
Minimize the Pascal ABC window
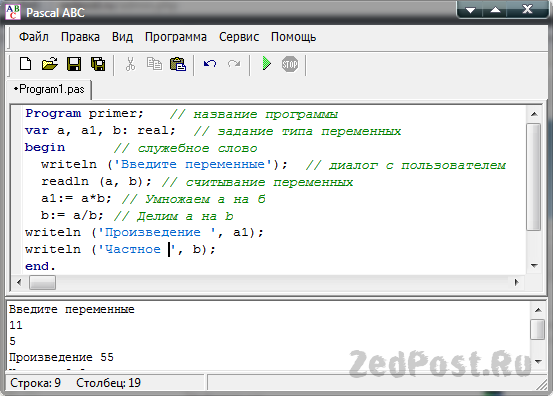[470, 10]
